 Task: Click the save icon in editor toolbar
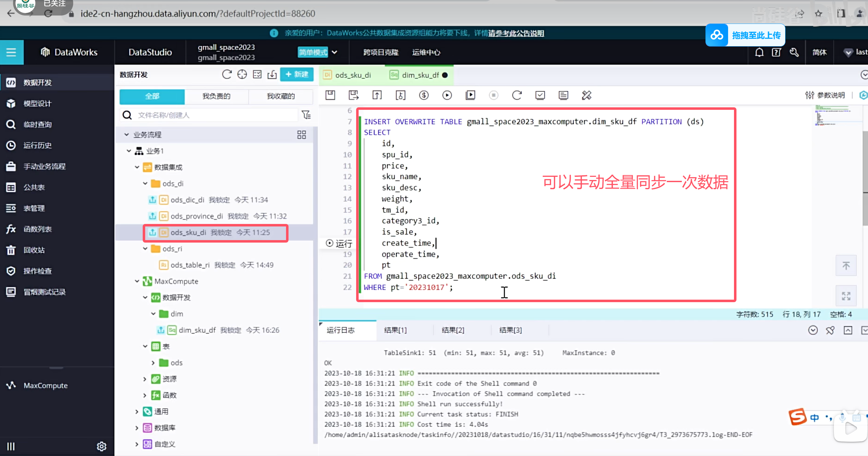(x=330, y=95)
